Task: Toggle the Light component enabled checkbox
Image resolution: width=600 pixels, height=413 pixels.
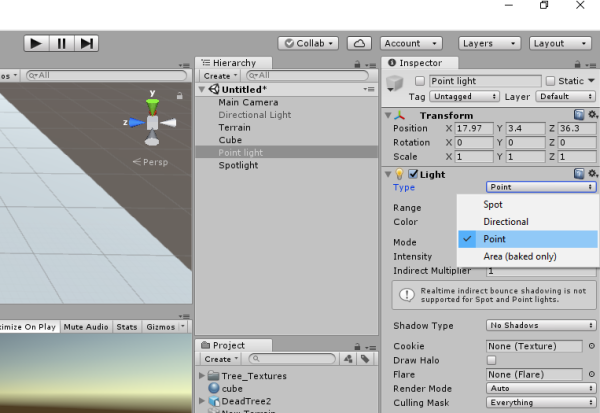Action: tap(413, 174)
